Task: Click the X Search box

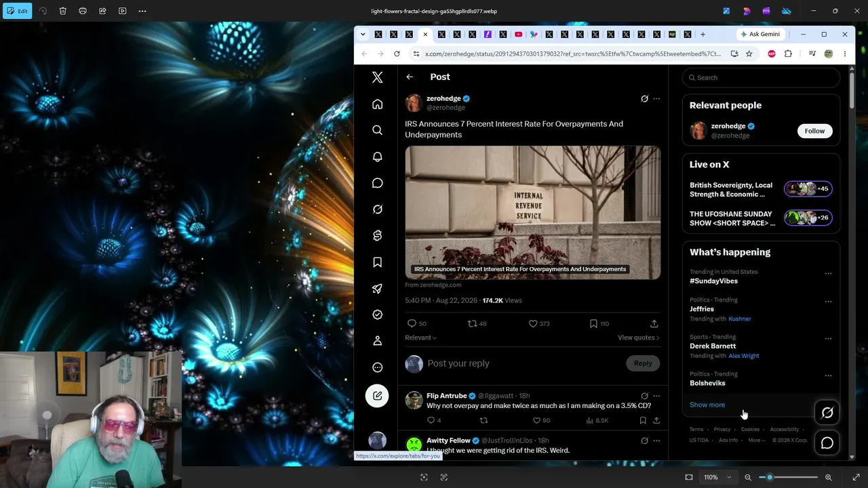Action: [x=761, y=77]
